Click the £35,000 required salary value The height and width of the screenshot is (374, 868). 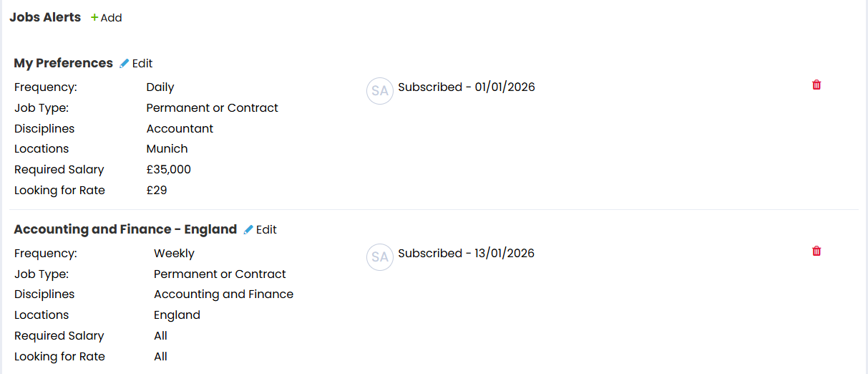click(169, 169)
